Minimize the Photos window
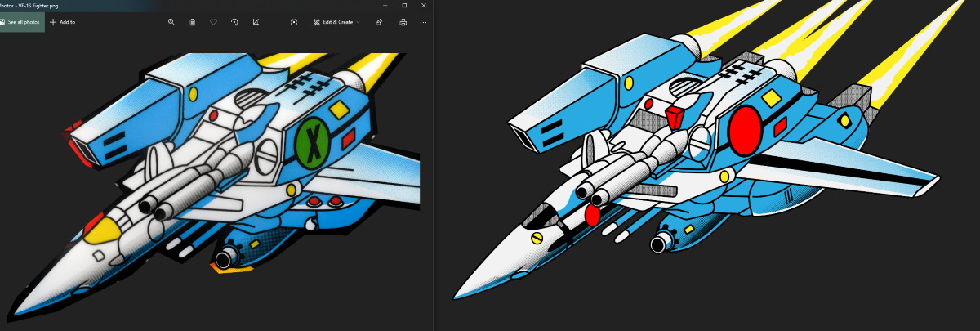Image resolution: width=980 pixels, height=331 pixels. [x=384, y=5]
